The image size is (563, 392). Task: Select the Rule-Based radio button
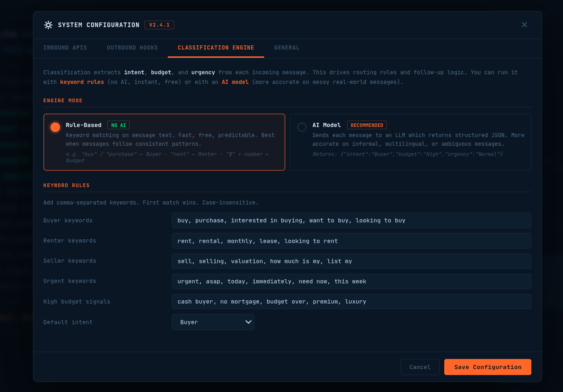click(x=55, y=127)
